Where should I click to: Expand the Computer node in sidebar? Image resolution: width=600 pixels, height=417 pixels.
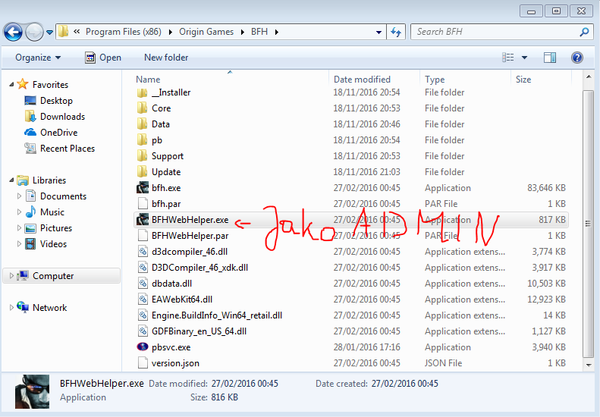[x=9, y=276]
